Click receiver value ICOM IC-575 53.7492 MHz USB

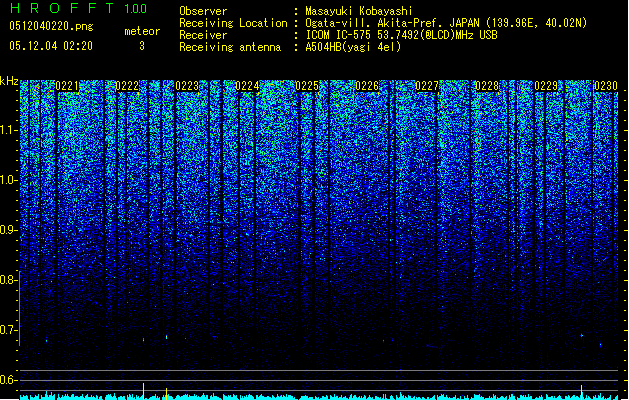(401, 35)
